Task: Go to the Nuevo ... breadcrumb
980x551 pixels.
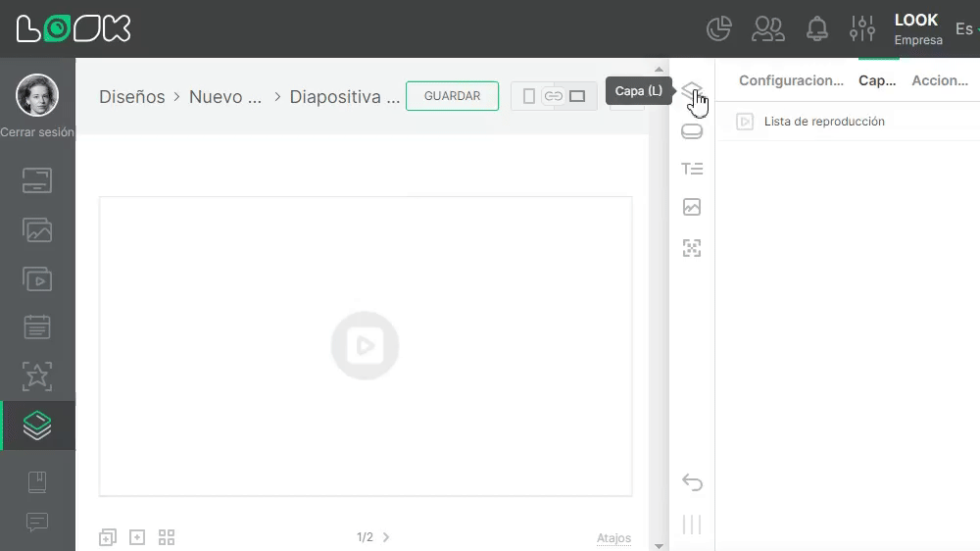Action: [225, 97]
